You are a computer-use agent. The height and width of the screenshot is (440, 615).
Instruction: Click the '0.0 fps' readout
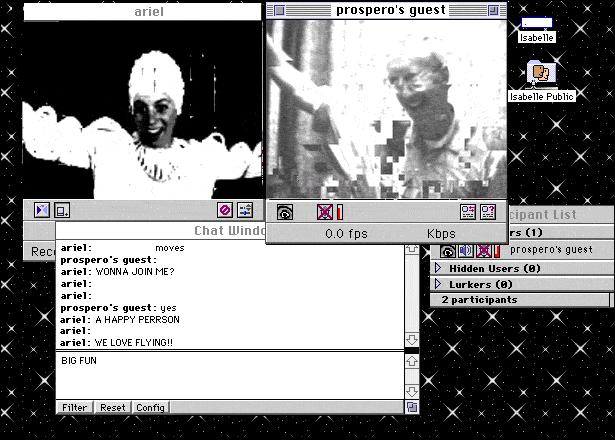coord(346,234)
